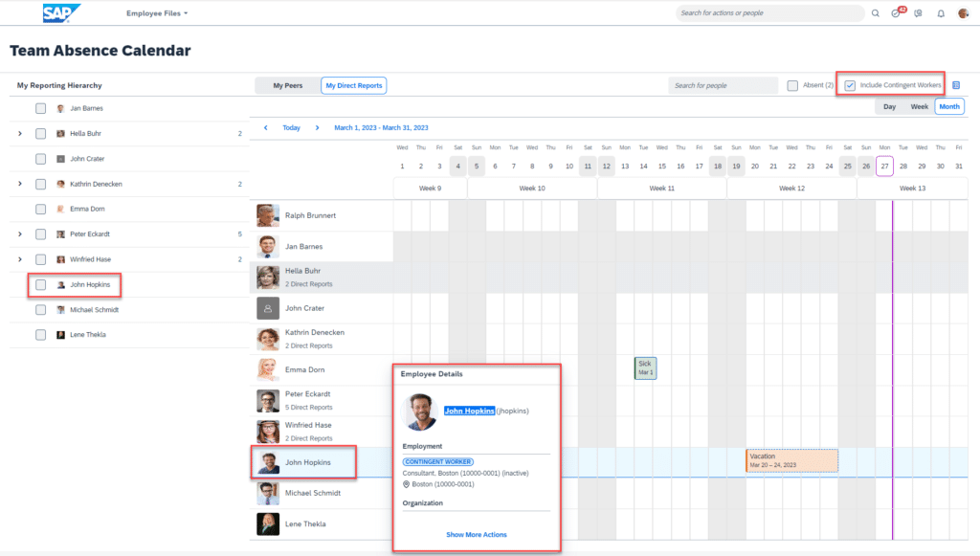Go to previous month arrow
Screen dimensions: 980x556
coord(265,127)
